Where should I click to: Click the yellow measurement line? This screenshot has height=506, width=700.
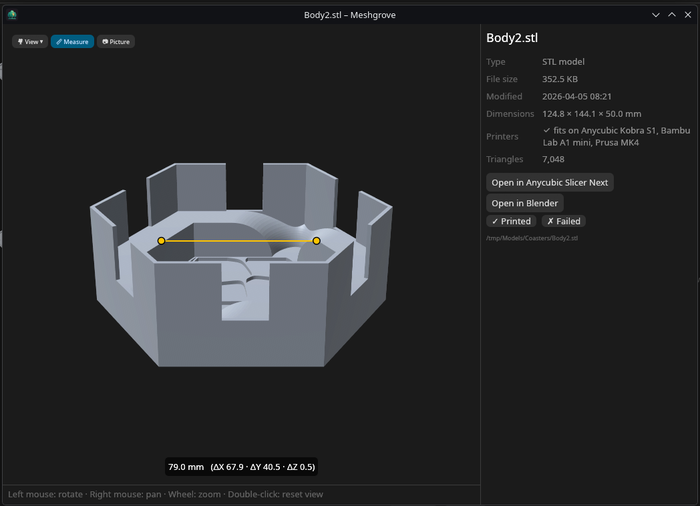coord(239,241)
